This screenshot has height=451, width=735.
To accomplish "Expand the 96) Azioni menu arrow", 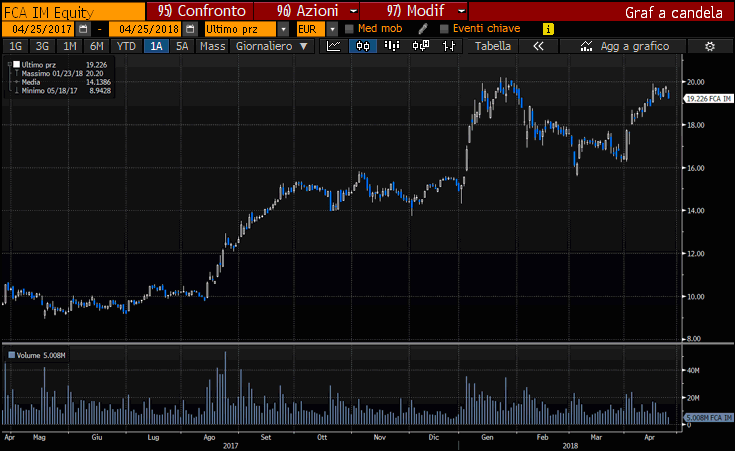I will coord(354,11).
